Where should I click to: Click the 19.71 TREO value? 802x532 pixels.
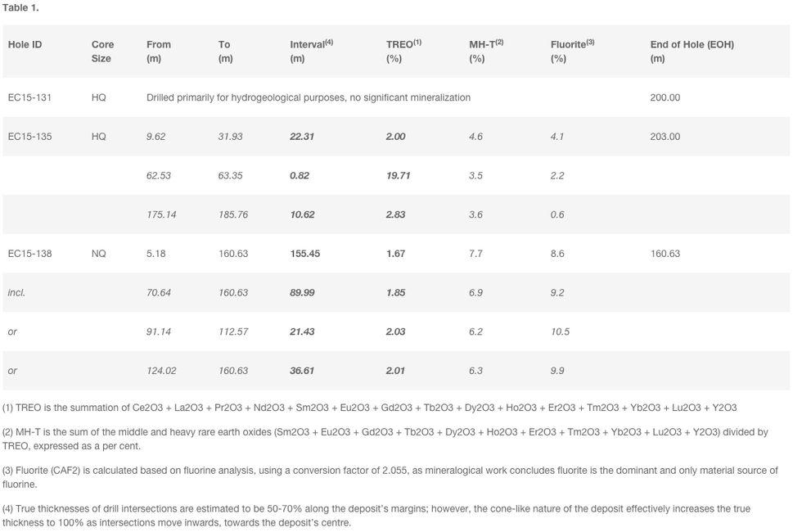(x=398, y=176)
